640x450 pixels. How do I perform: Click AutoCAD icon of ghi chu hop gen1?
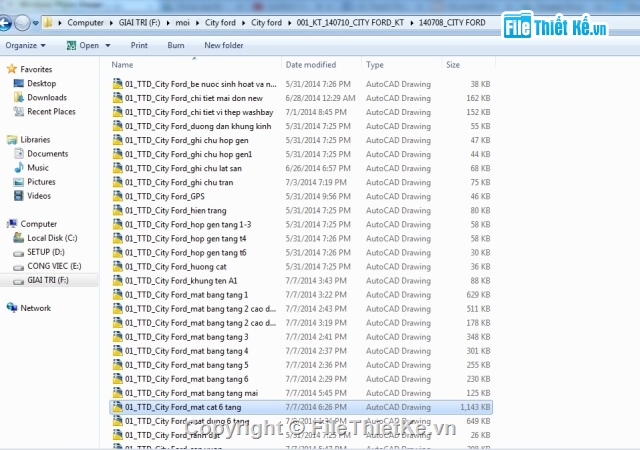[118, 154]
